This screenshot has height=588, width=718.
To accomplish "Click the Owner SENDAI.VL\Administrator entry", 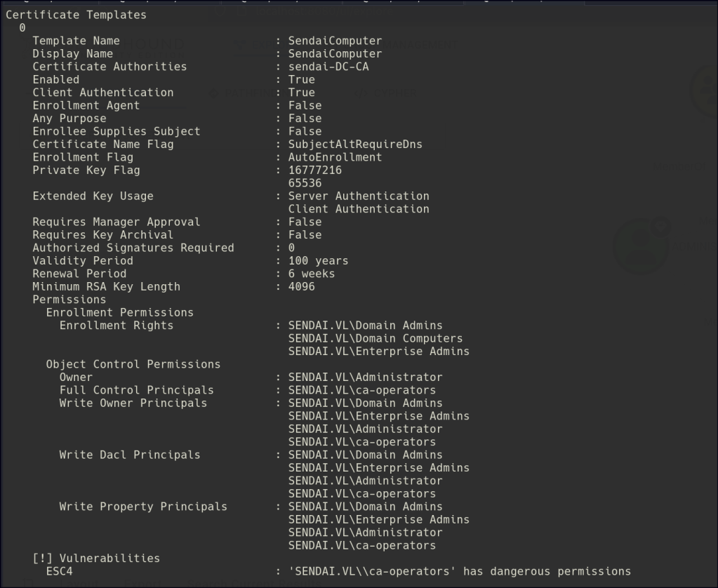I will pos(365,377).
